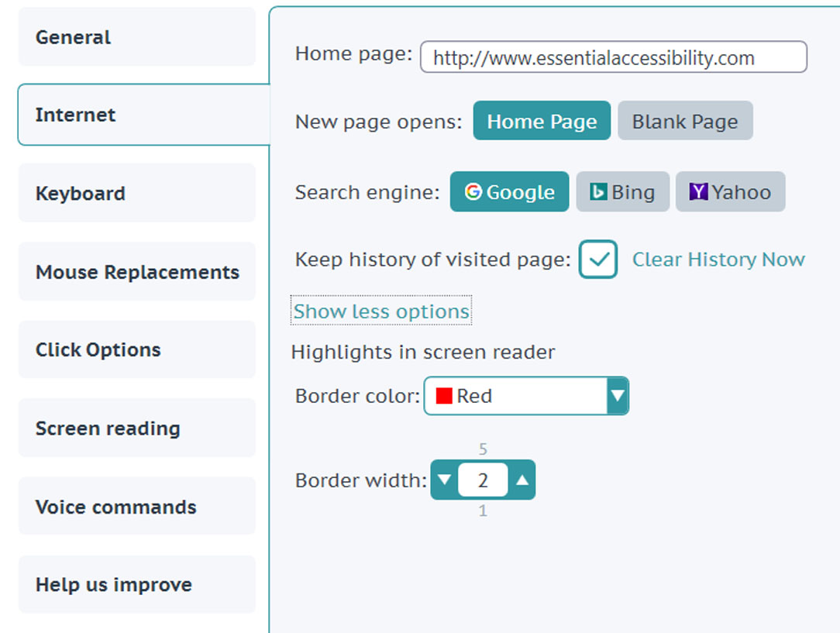Click the Clear History Now link
This screenshot has height=633, width=840.
coord(718,260)
